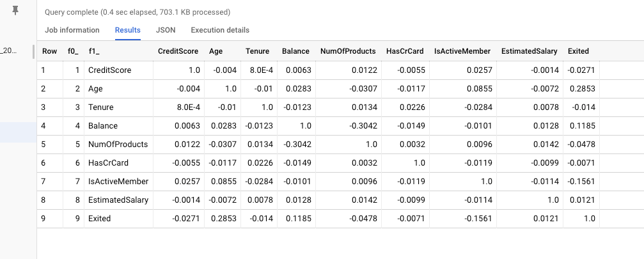Click the Exited column header
The width and height of the screenshot is (644, 259).
pyautogui.click(x=578, y=51)
